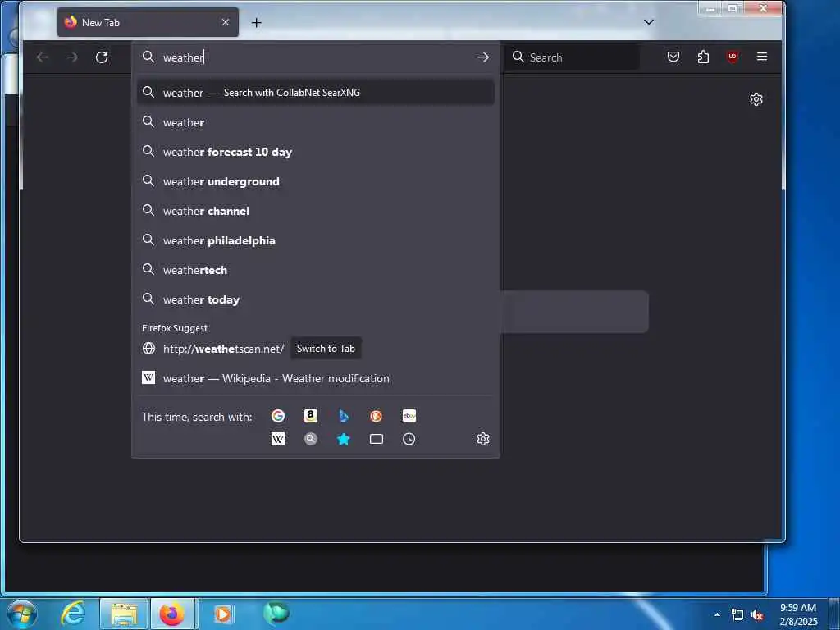Screen dimensions: 840x630
Task: Search with the Bing engine icon
Action: 344,416
